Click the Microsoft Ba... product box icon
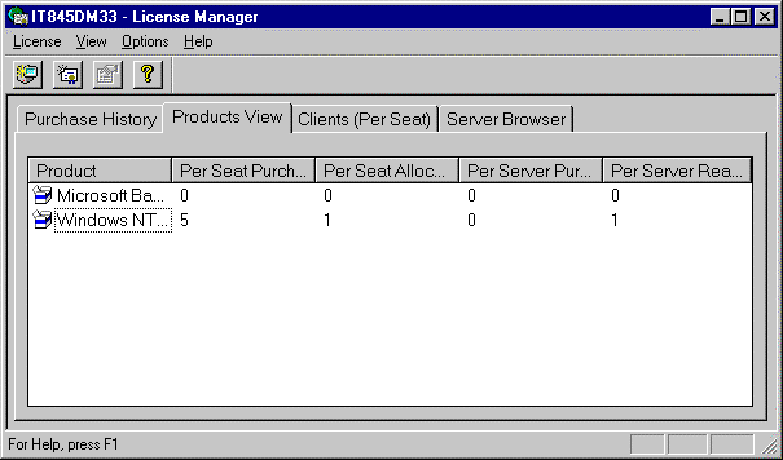This screenshot has width=783, height=460. (42, 195)
